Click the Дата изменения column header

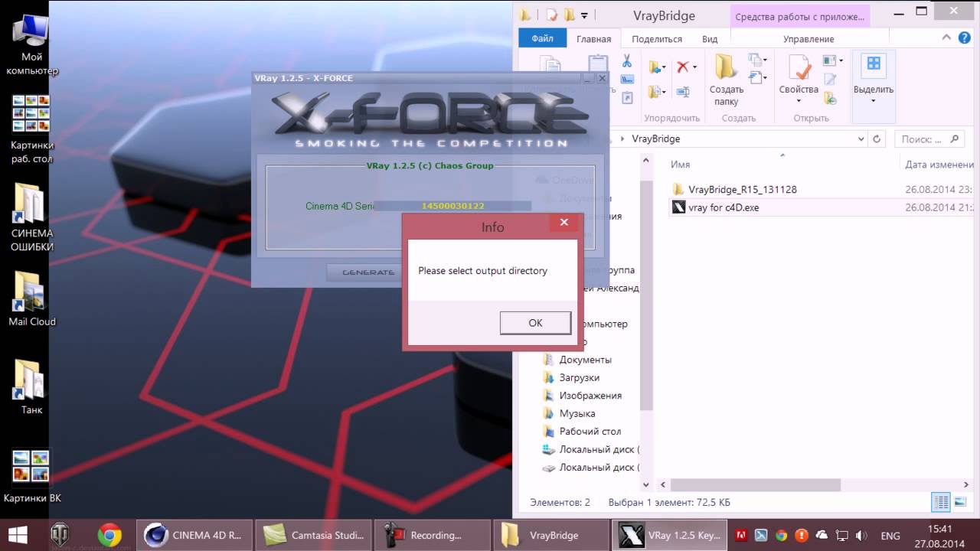pos(939,165)
